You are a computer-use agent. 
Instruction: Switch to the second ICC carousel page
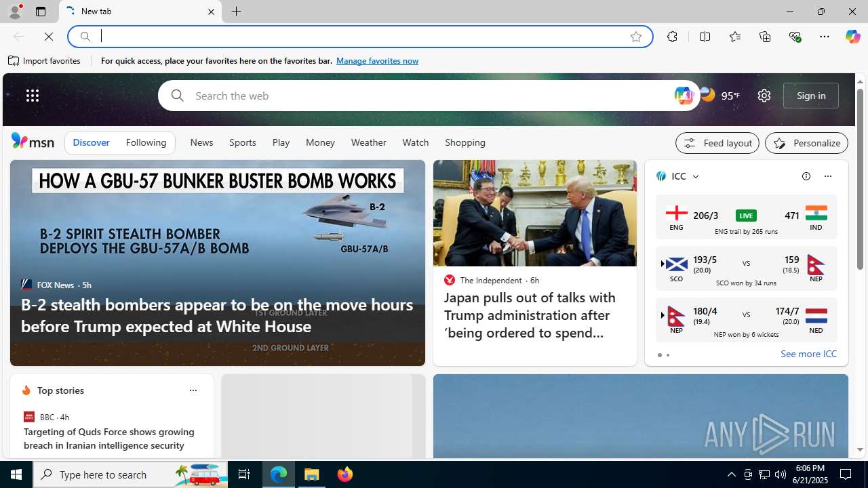667,355
